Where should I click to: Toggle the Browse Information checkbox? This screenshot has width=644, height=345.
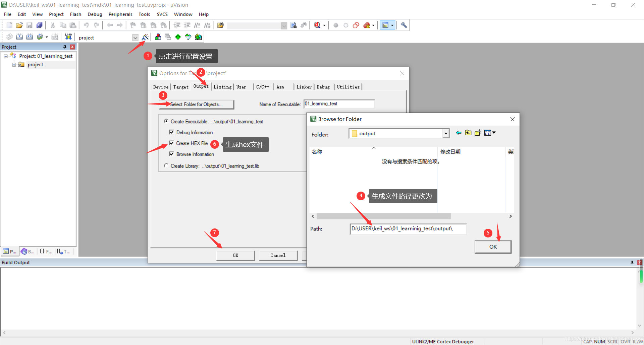(171, 154)
